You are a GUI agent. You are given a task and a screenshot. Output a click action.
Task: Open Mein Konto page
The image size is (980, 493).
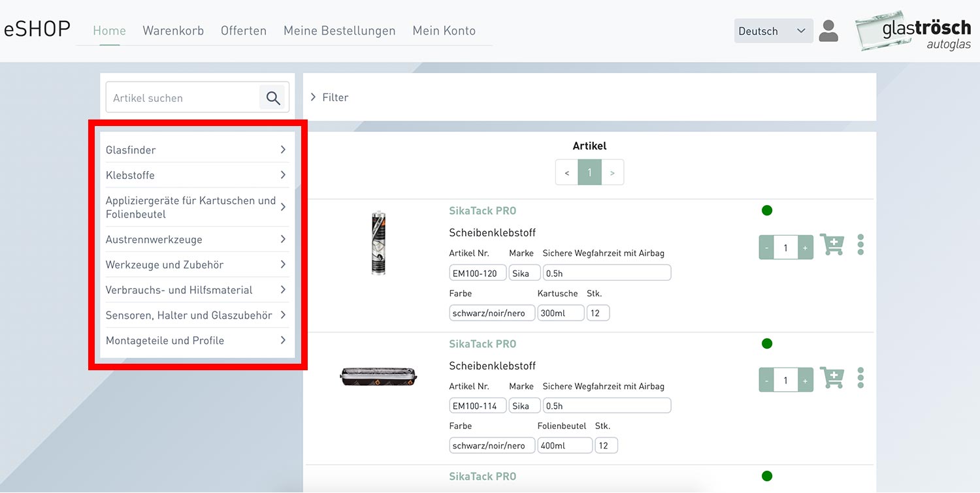click(x=444, y=31)
